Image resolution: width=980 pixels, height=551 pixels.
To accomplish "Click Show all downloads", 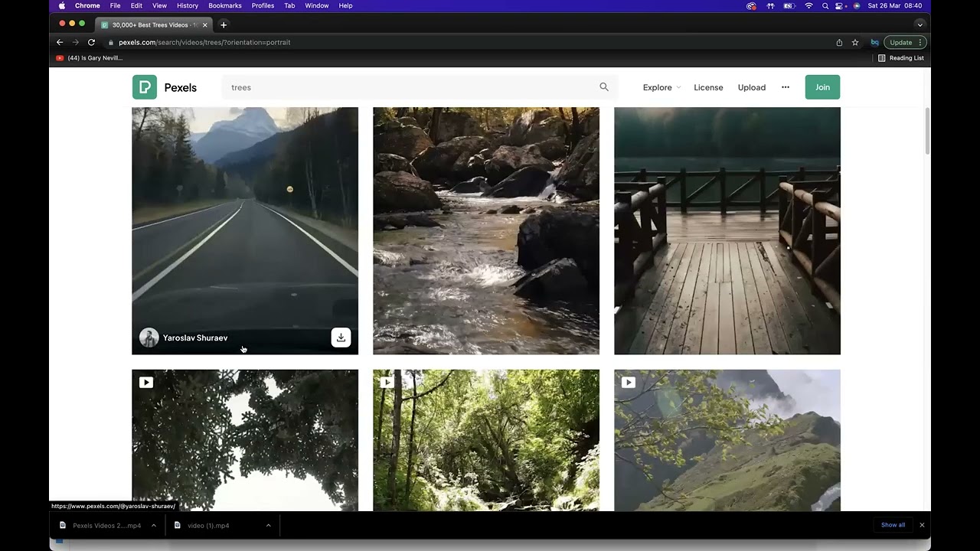I will click(893, 525).
